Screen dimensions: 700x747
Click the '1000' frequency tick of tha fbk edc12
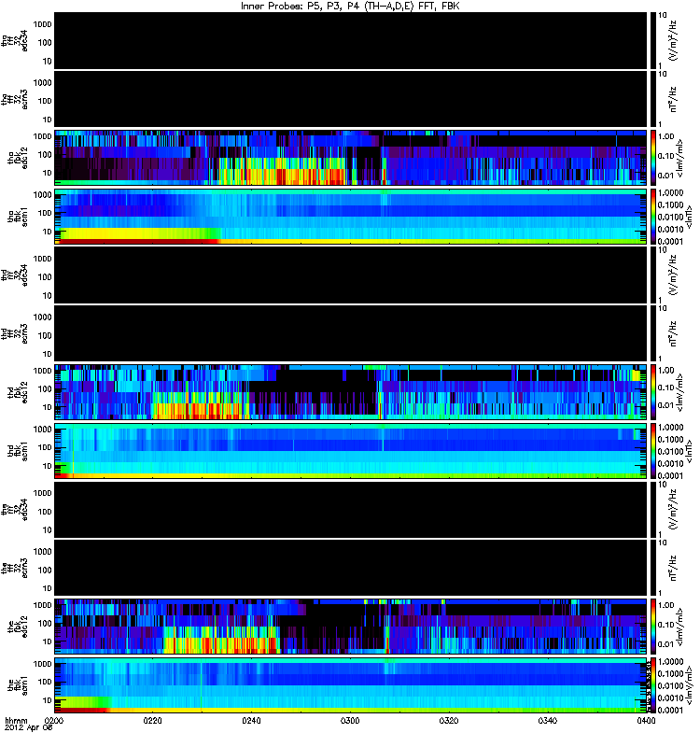click(x=42, y=136)
